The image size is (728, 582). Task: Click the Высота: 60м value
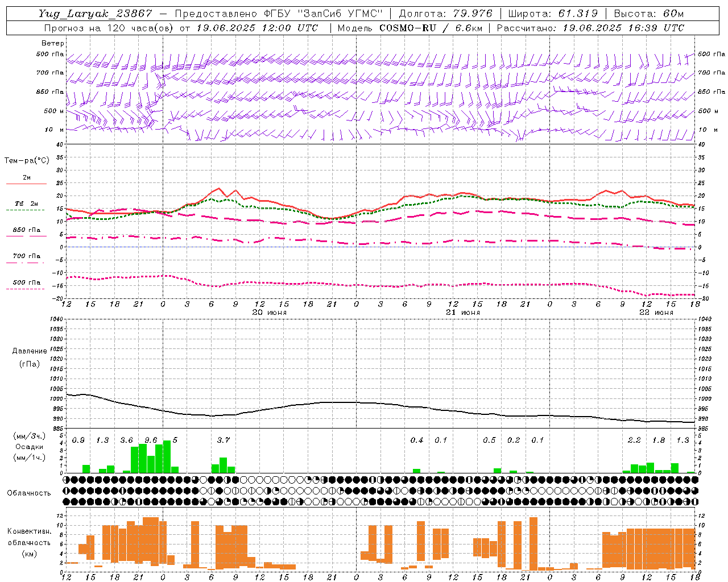point(649,14)
